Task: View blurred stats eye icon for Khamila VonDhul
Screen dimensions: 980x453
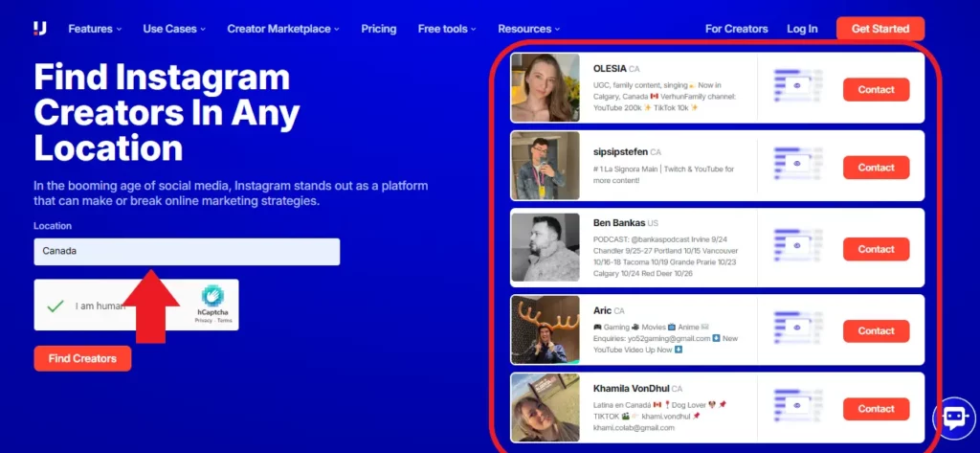Action: (797, 405)
